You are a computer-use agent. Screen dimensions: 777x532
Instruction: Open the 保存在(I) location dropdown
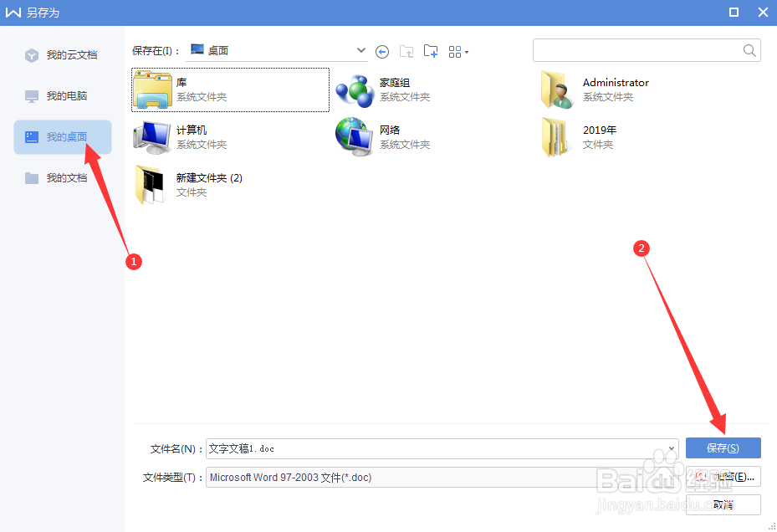pyautogui.click(x=360, y=50)
